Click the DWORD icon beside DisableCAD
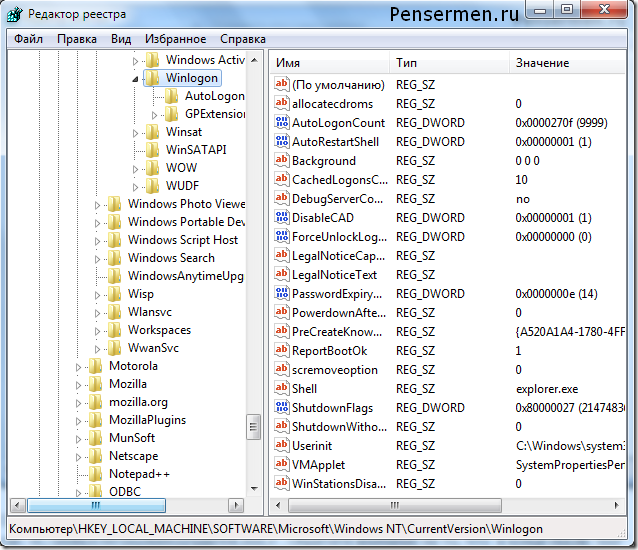Screen dimensions: 638x550 pos(282,218)
